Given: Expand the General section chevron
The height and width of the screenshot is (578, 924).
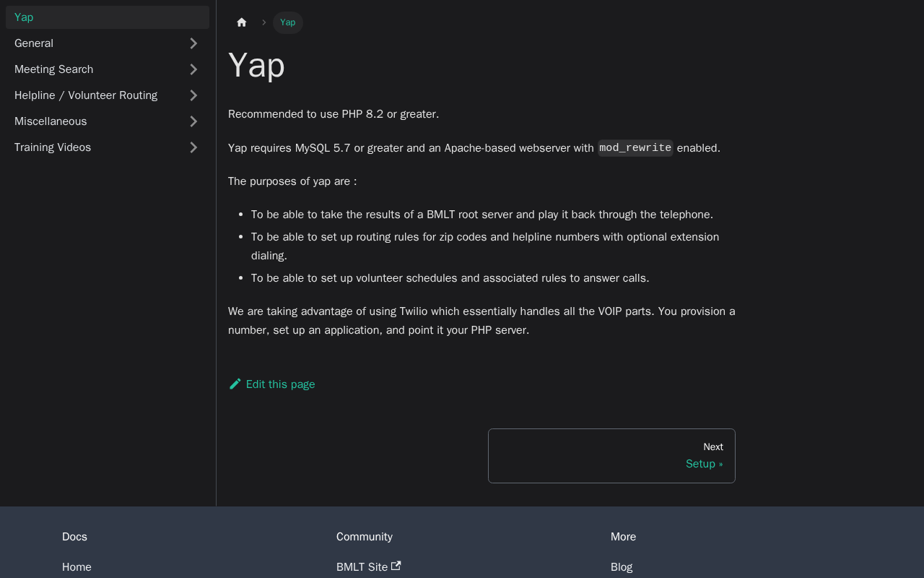Looking at the screenshot, I should (193, 43).
